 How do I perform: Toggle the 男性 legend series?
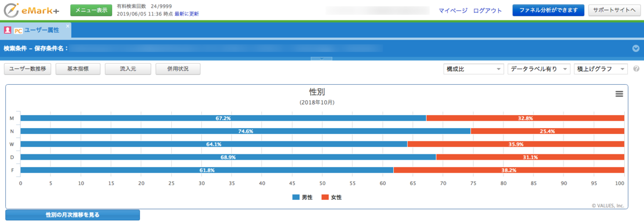click(x=303, y=197)
